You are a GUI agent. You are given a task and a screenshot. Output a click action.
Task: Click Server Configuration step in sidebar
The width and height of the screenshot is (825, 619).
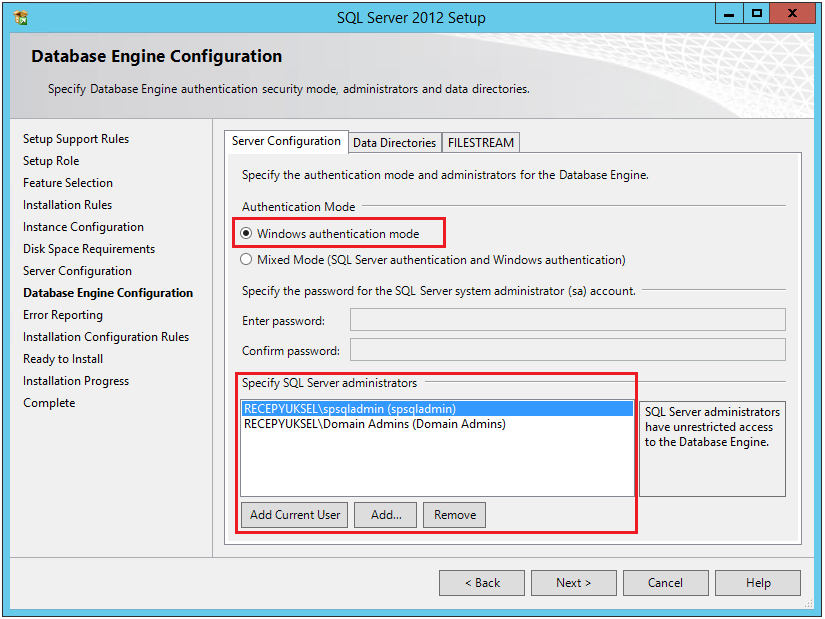77,271
